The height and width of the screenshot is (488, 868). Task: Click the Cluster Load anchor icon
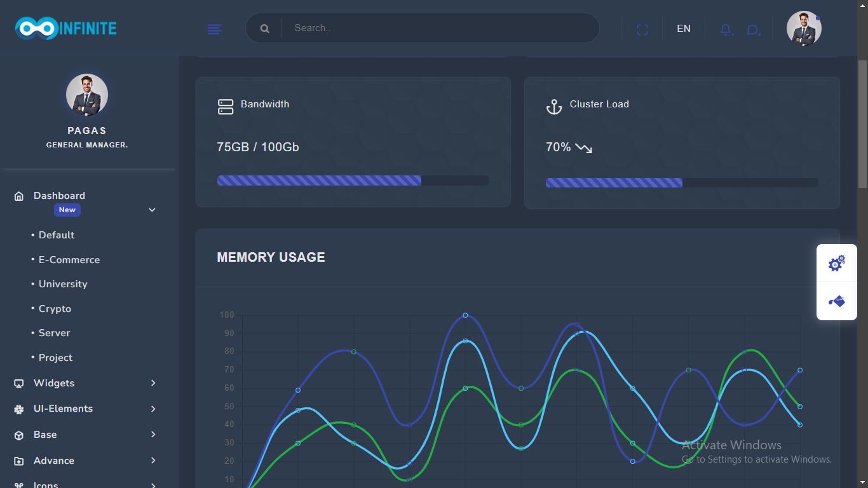(554, 107)
